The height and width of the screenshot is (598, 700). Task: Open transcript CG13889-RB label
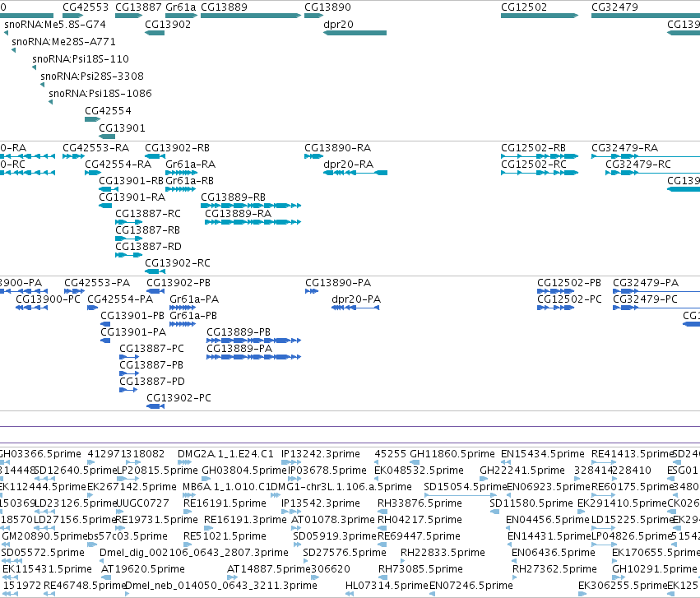click(233, 197)
